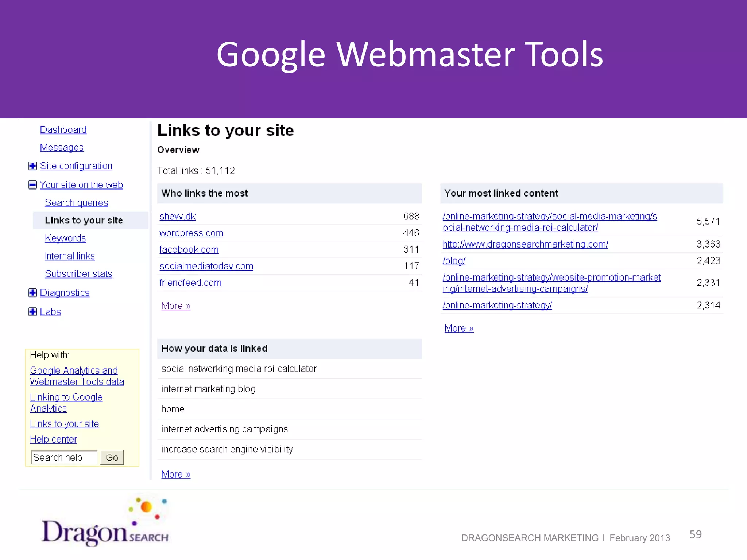Click the 2,423 link count

[x=708, y=261]
